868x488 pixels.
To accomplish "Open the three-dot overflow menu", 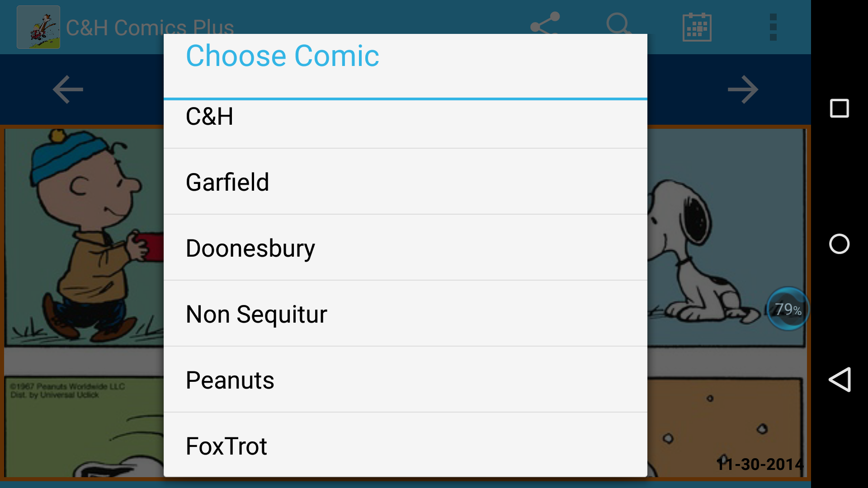I will pos(773,27).
